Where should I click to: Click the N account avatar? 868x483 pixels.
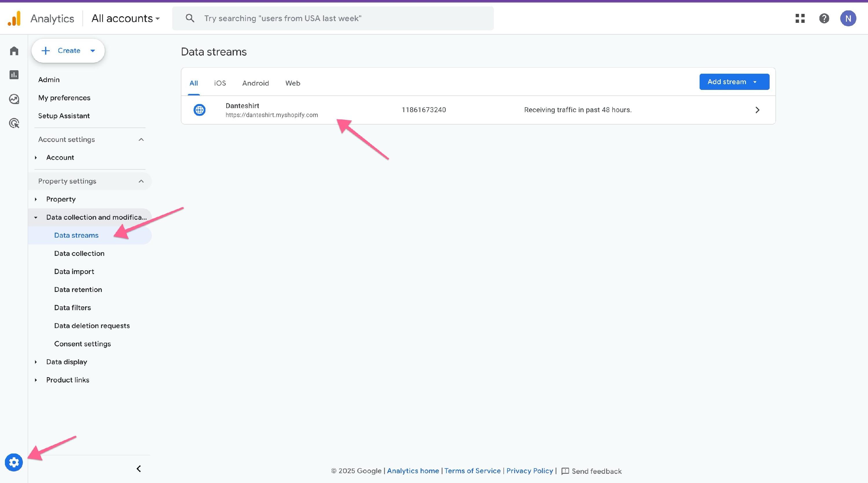pos(848,18)
